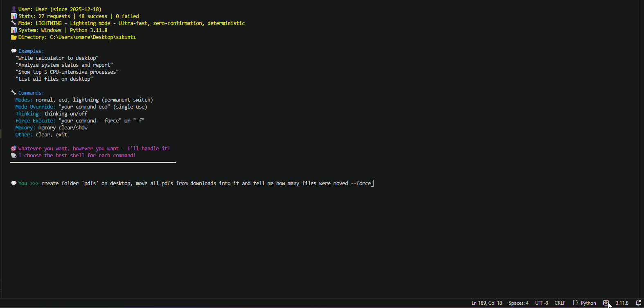Click the 'Commands:' heading

click(x=31, y=93)
